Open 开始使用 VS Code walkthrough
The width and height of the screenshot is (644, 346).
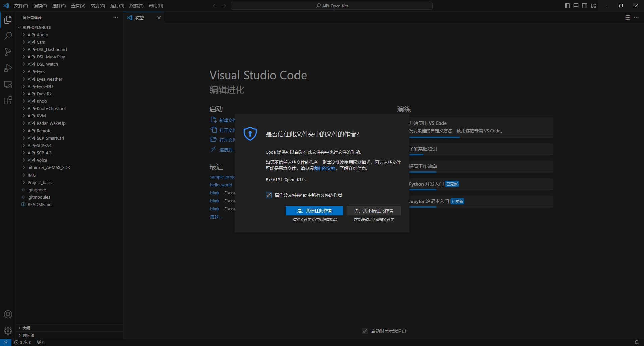coord(480,128)
